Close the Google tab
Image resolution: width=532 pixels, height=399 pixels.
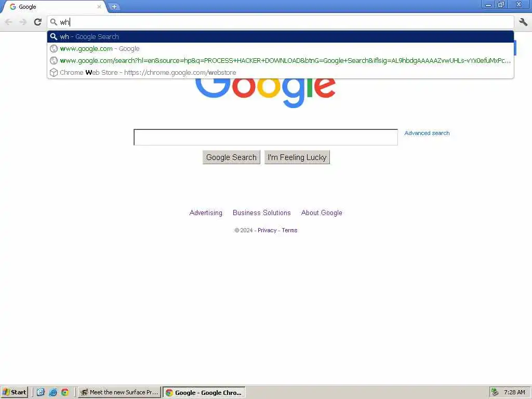pyautogui.click(x=99, y=6)
